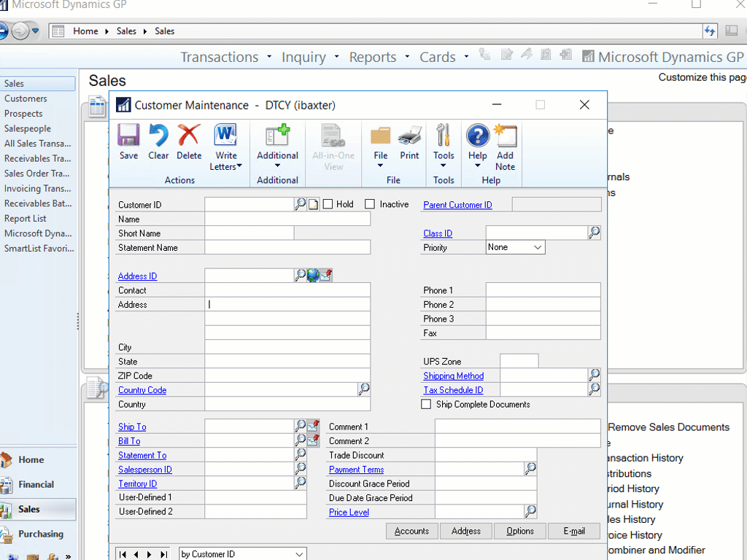Viewport: 747px width, 560px height.
Task: Click the Help question mark icon
Action: tap(477, 135)
